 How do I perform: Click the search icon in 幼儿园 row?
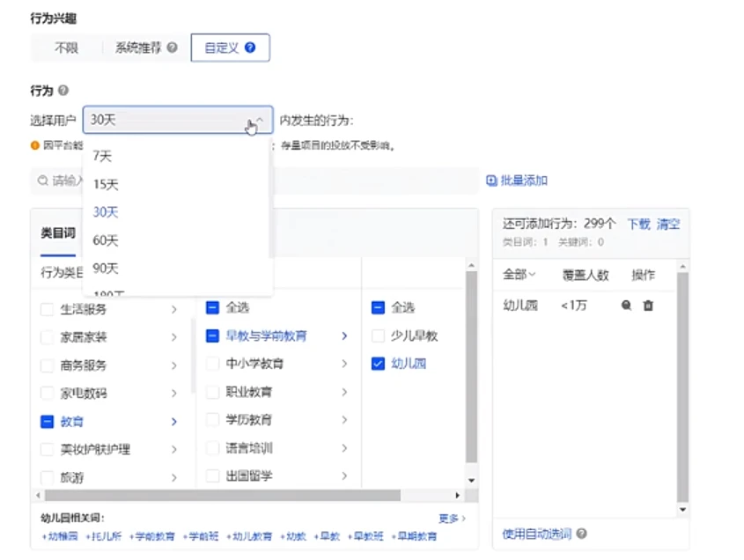pos(626,306)
